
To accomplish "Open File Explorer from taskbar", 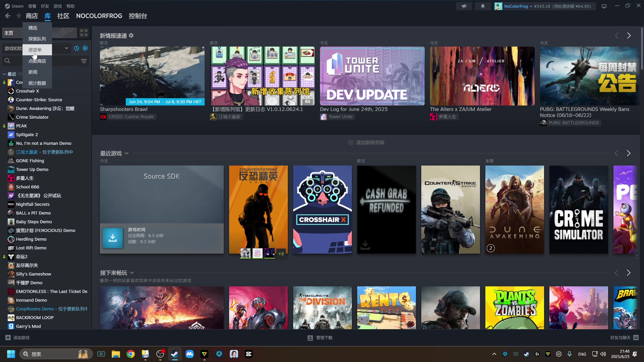I will click(x=116, y=354).
